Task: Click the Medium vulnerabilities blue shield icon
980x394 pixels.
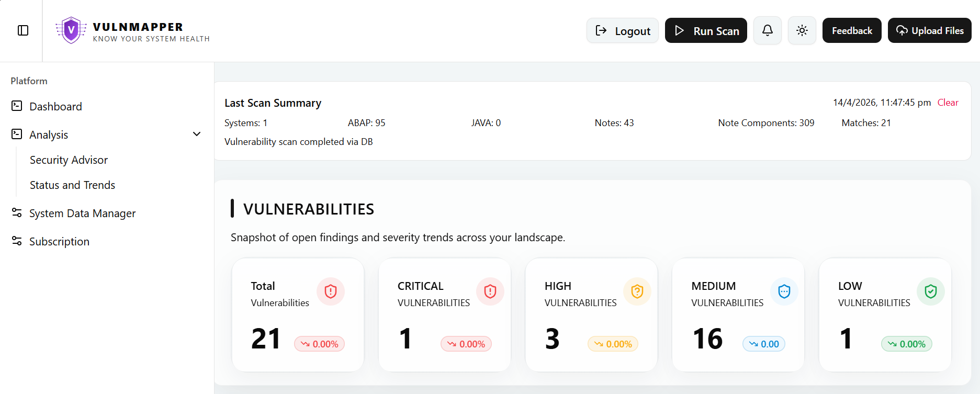Action: tap(784, 291)
